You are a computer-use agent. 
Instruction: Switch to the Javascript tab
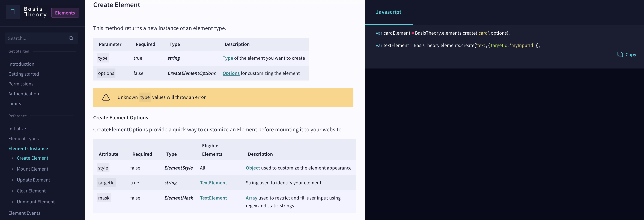(389, 12)
